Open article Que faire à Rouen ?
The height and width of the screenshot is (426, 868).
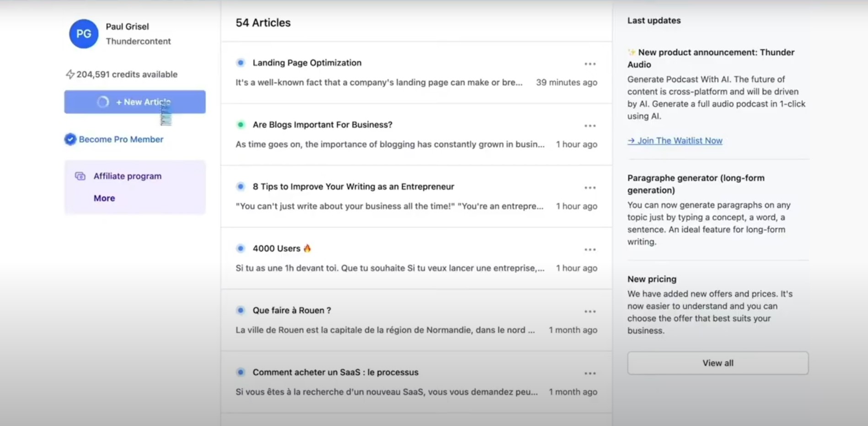[x=292, y=310]
